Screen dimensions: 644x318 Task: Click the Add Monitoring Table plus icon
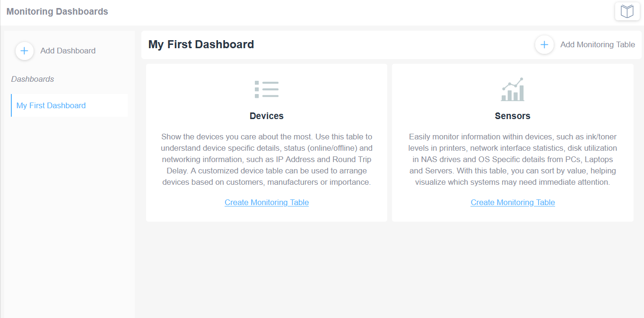click(x=544, y=44)
